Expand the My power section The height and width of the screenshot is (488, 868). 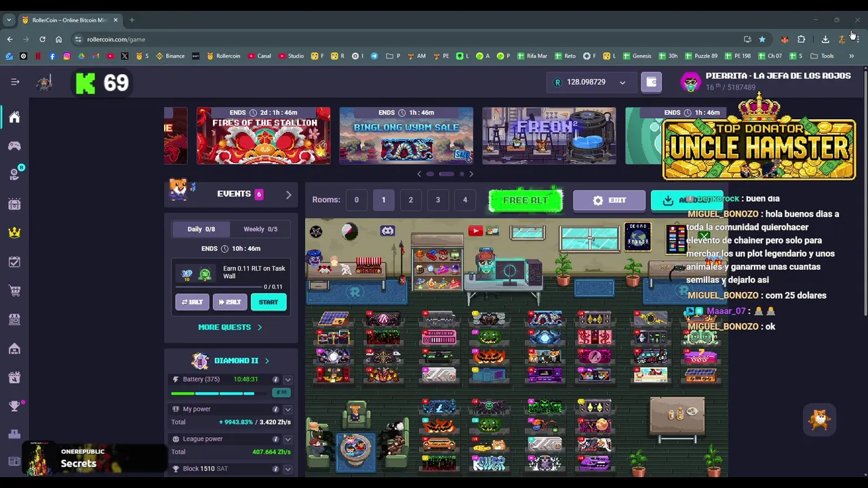pyautogui.click(x=288, y=409)
